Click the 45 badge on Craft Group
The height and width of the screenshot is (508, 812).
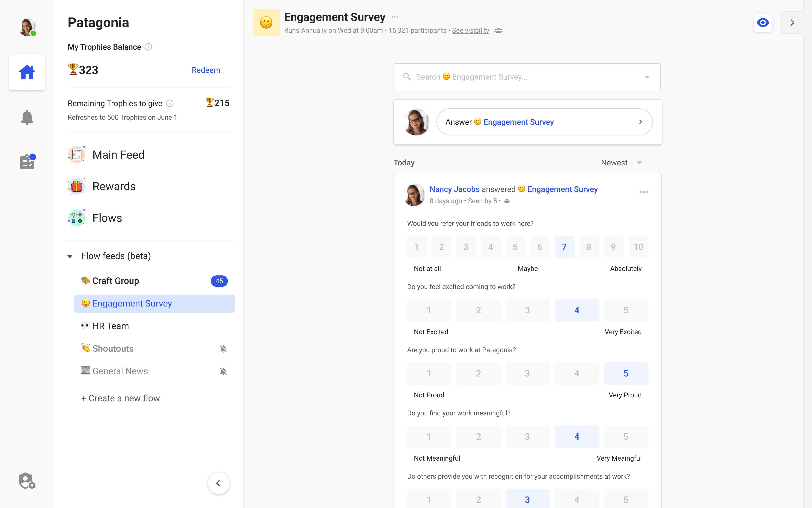point(219,281)
